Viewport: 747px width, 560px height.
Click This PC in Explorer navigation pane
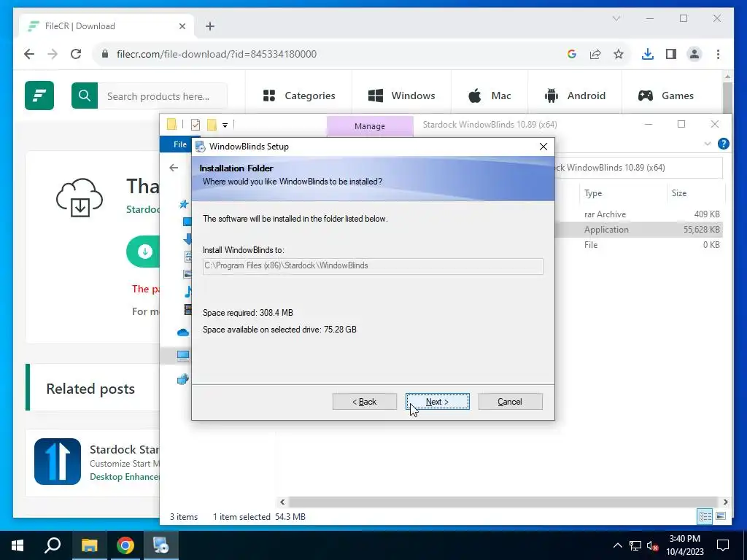pyautogui.click(x=183, y=355)
